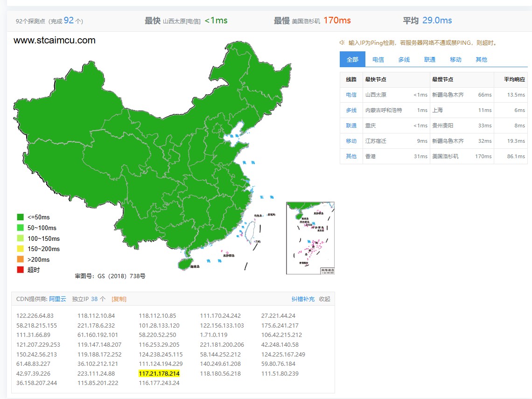
Task: Click IP address 150.242.56.213
Action: [x=37, y=354]
